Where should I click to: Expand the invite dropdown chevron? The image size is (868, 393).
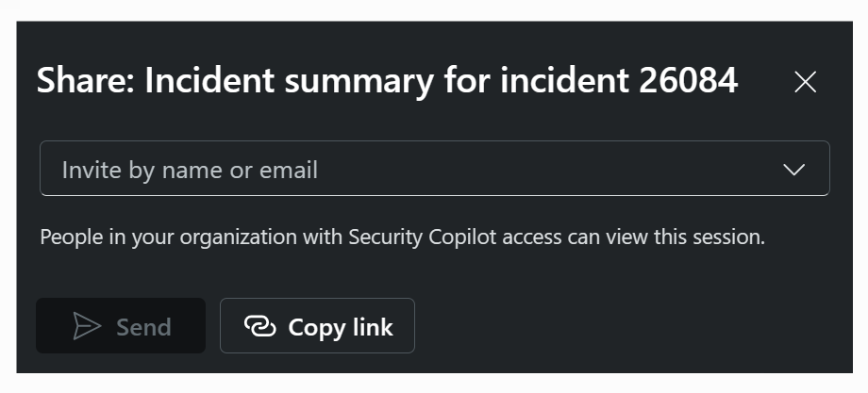tap(794, 169)
